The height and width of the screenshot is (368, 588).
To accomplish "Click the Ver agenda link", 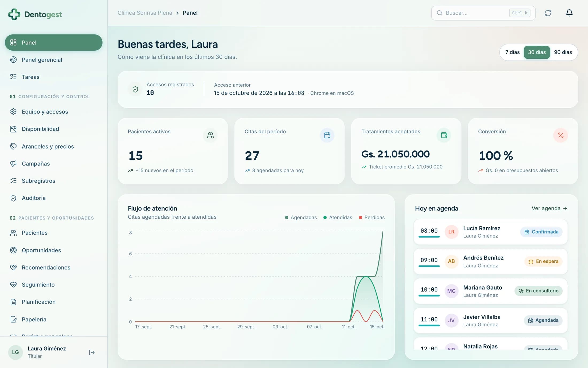I will (x=549, y=208).
